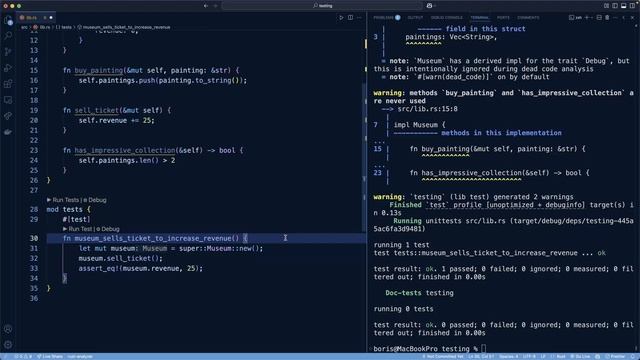Switch to the Debug Console tab
The width and height of the screenshot is (640, 360).
coord(447,18)
